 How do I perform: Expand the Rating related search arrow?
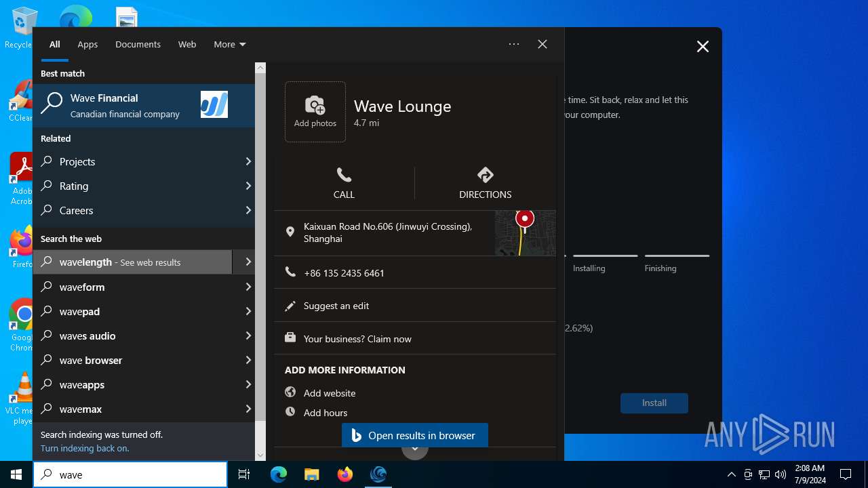248,186
